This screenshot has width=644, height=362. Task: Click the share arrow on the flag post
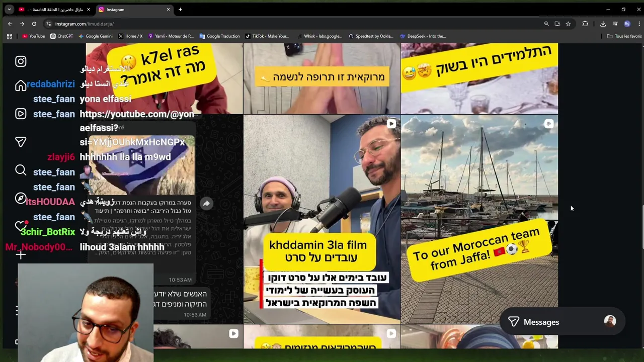click(206, 204)
